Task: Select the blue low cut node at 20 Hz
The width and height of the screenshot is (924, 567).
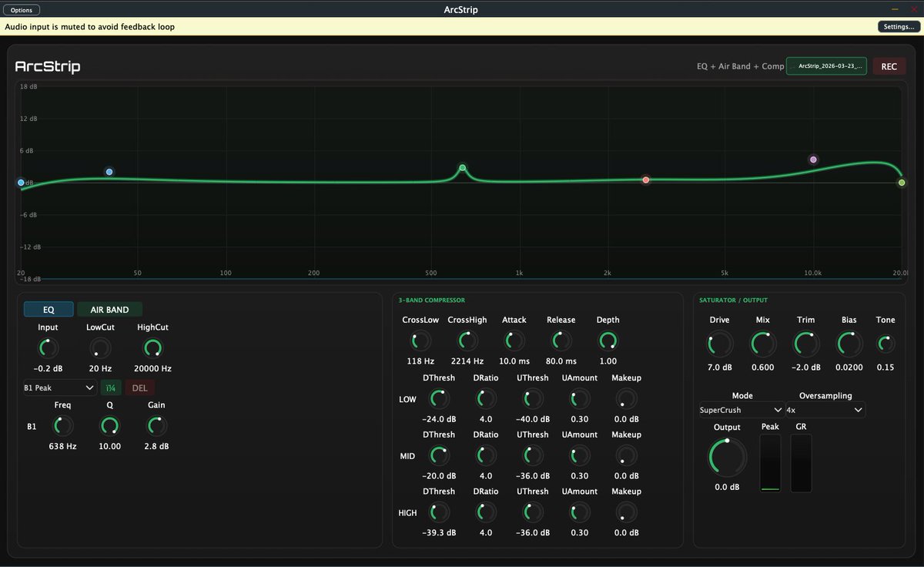Action: (21, 183)
